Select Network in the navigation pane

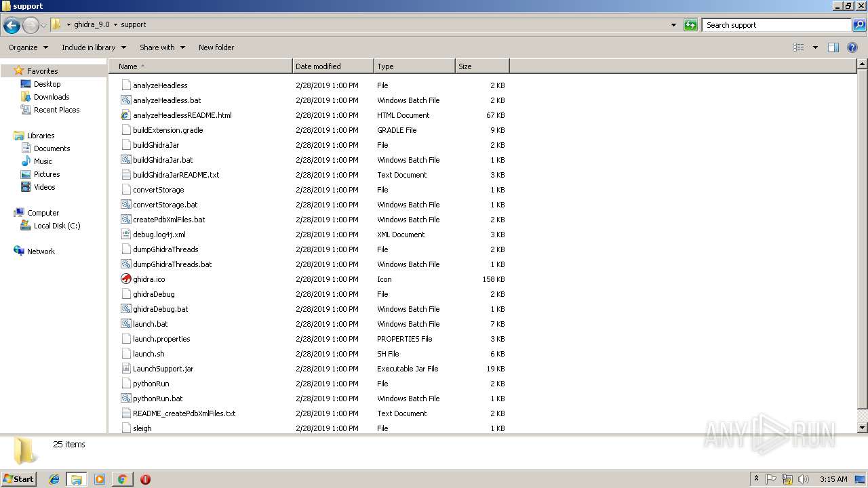41,251
